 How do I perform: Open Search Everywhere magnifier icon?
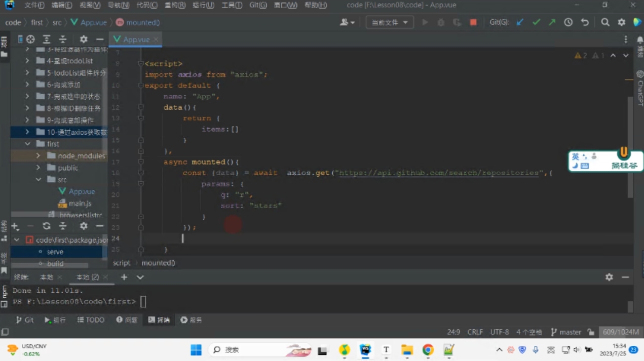pyautogui.click(x=605, y=22)
